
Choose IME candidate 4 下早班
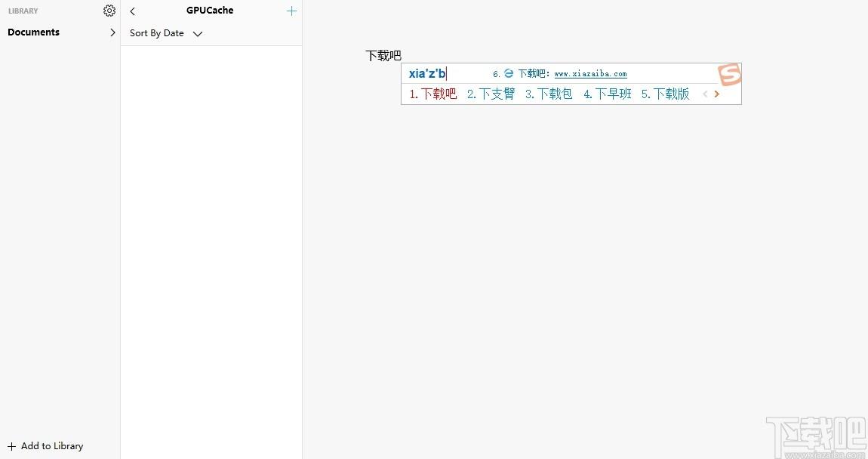608,94
